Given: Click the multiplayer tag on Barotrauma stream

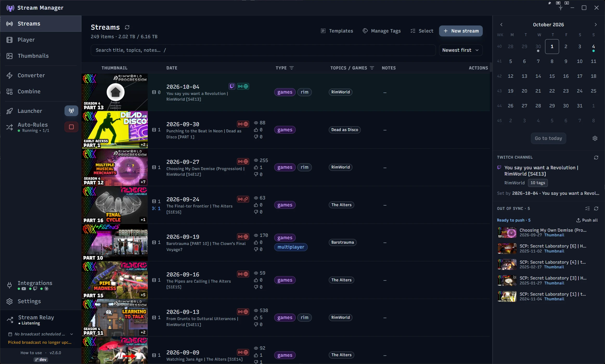Looking at the screenshot, I should [291, 247].
